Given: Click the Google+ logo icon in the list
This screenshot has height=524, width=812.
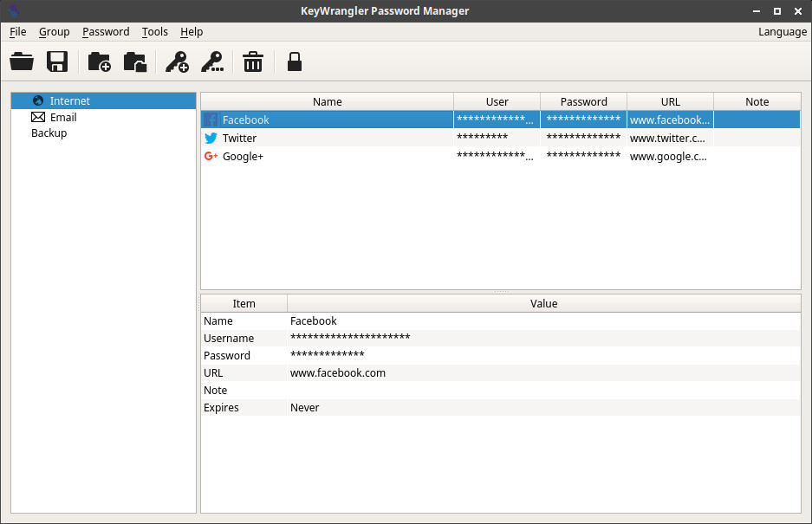Looking at the screenshot, I should (211, 156).
